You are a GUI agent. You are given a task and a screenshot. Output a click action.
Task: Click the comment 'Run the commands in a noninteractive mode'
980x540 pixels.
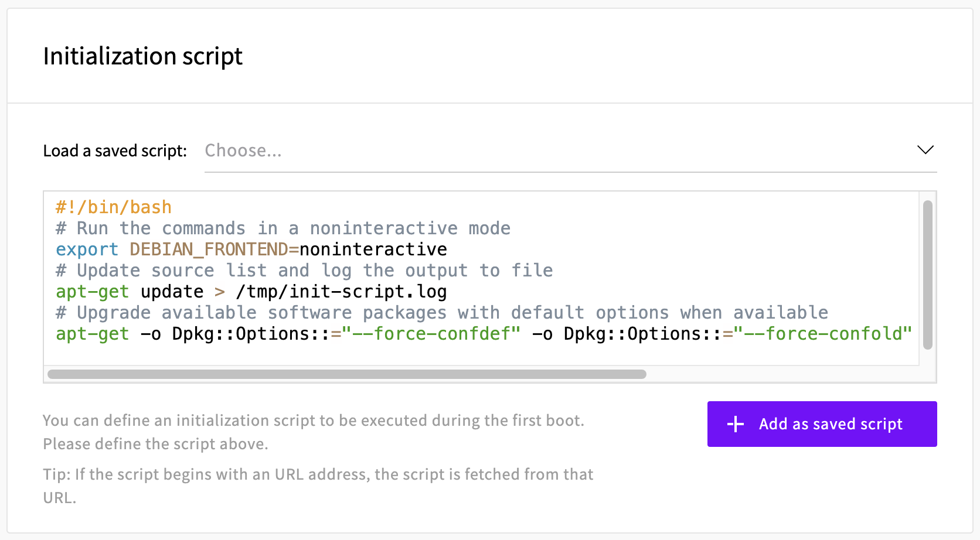tap(283, 228)
